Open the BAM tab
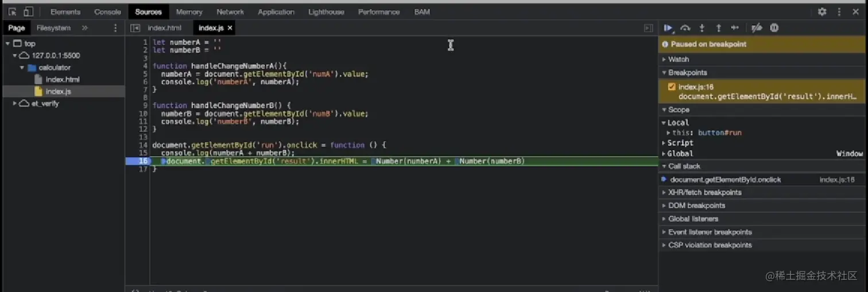Image resolution: width=868 pixels, height=292 pixels. tap(422, 11)
